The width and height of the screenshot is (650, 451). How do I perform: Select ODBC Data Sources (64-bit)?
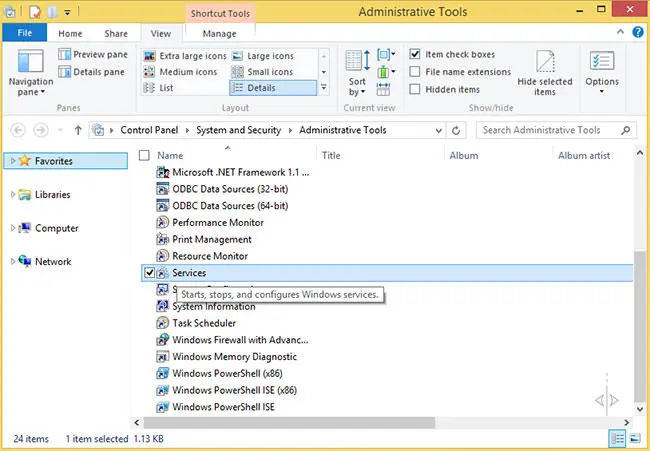click(x=230, y=206)
